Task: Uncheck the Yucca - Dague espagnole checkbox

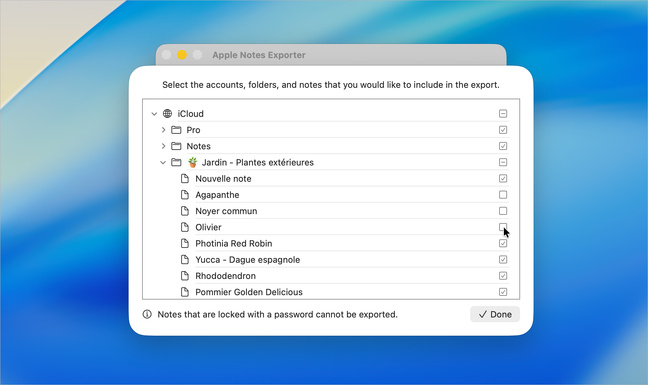Action: pos(503,259)
